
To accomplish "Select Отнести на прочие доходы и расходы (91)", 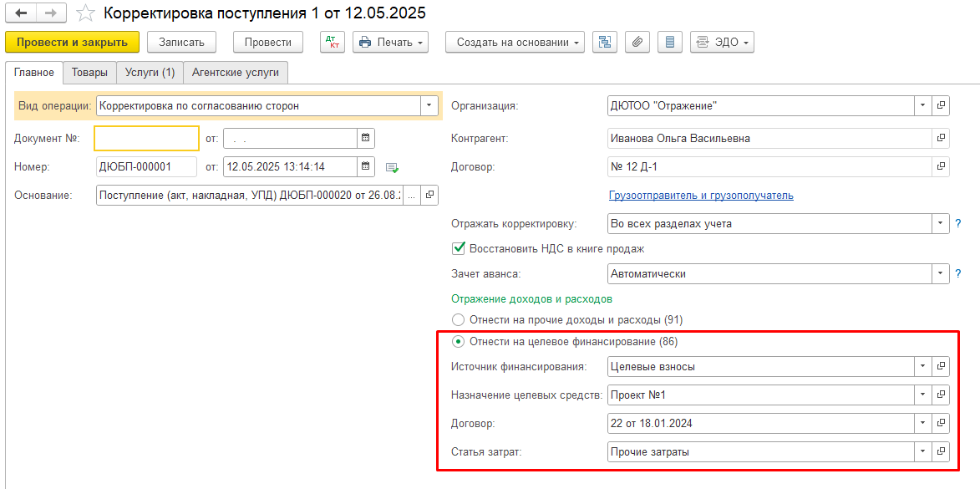I will [x=458, y=319].
